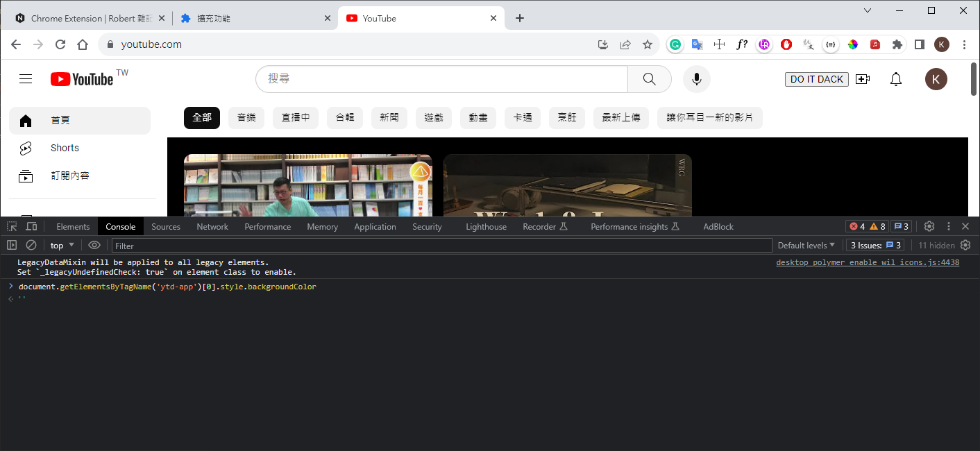Toggle device toolbar emulation
Screen dimensions: 980x451
point(31,226)
